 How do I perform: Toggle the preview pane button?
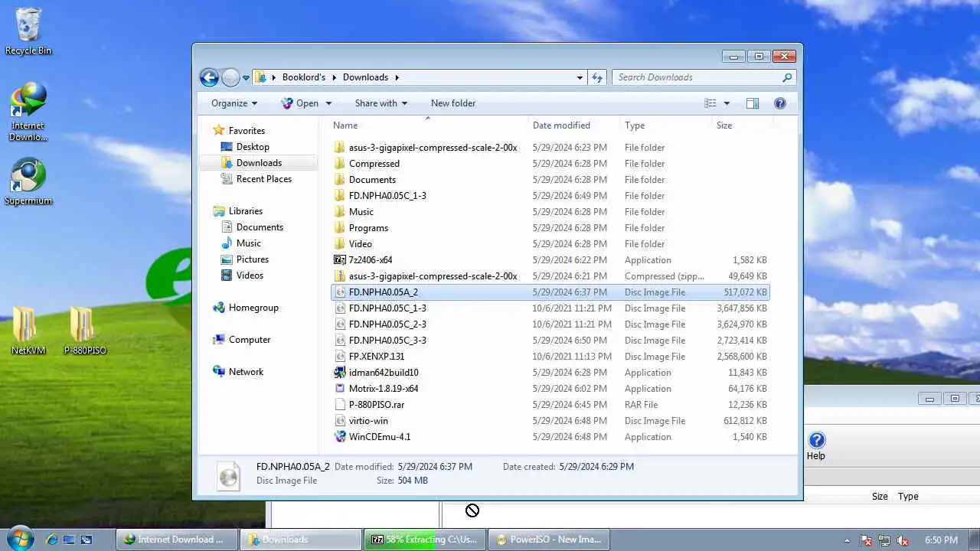[753, 103]
